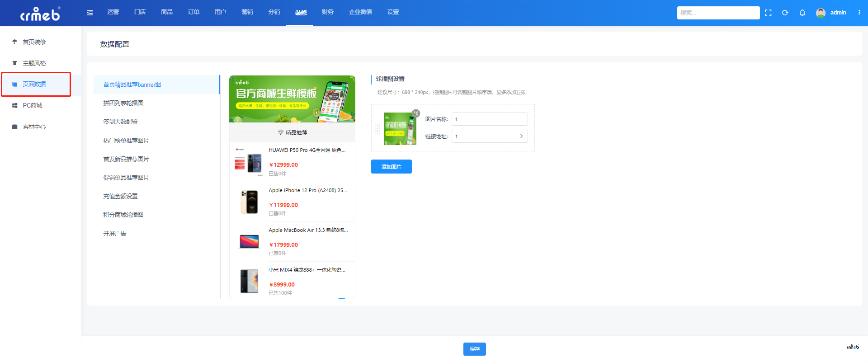
Task: Click the 轮播图设置 heading
Action: (391, 79)
